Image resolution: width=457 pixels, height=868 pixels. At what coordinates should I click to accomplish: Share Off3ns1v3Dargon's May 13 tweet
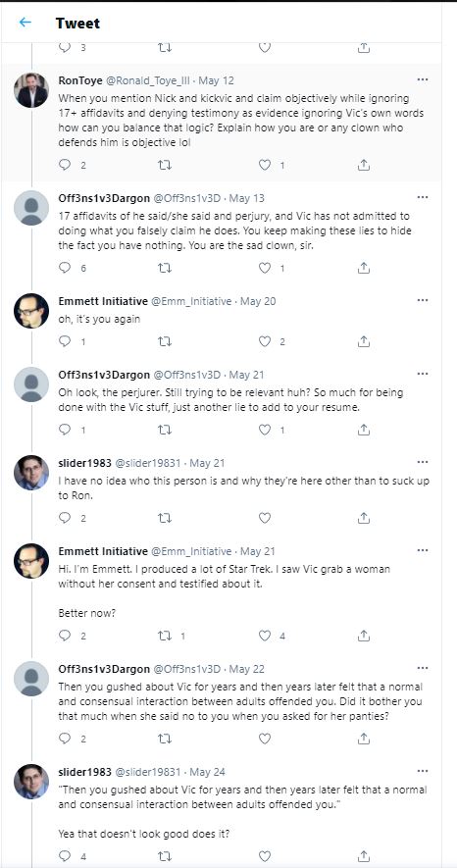click(x=364, y=269)
